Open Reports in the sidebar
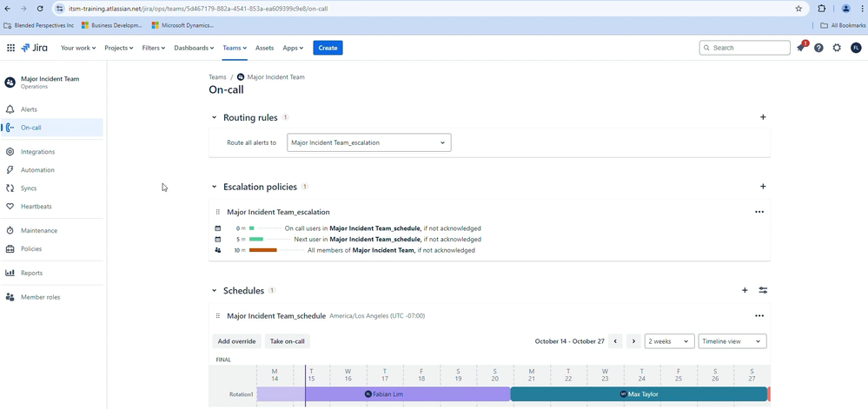 coord(51,273)
